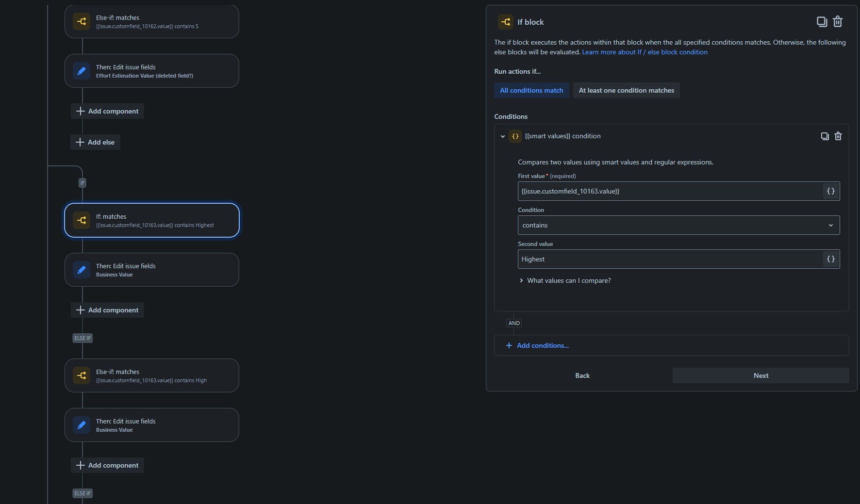The image size is (860, 504).
Task: Click the If block branch icon in panel header
Action: (506, 22)
